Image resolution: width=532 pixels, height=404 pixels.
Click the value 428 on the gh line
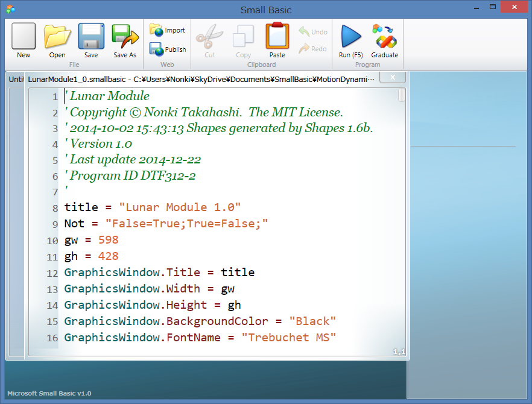(108, 256)
